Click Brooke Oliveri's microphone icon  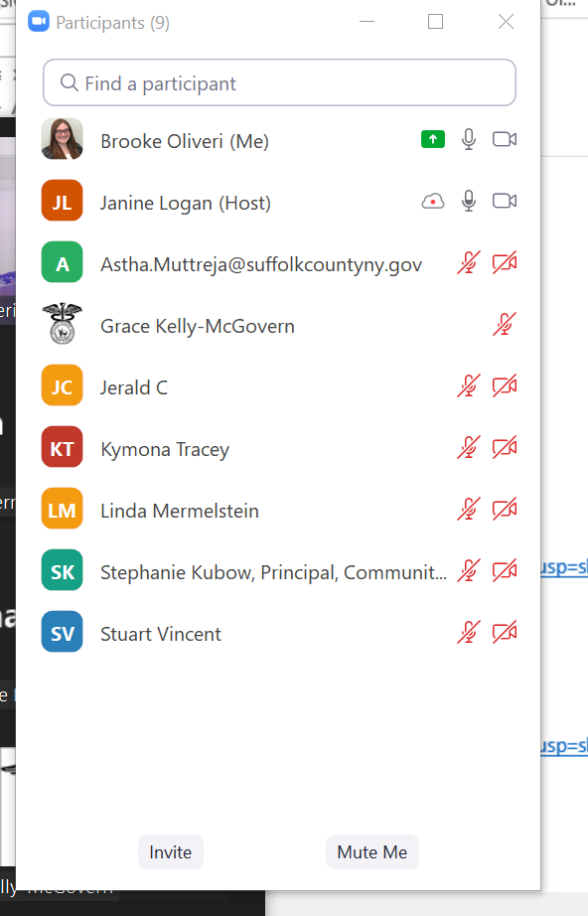tap(468, 140)
